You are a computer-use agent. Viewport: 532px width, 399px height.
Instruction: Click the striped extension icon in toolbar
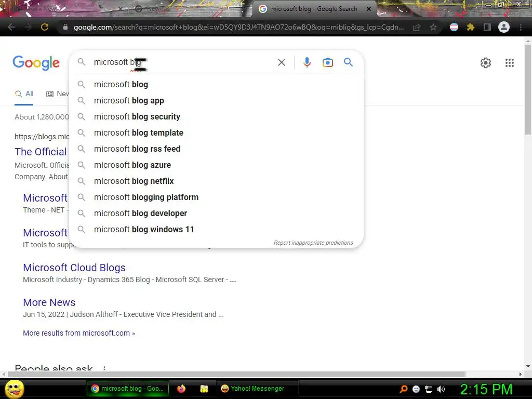(454, 27)
